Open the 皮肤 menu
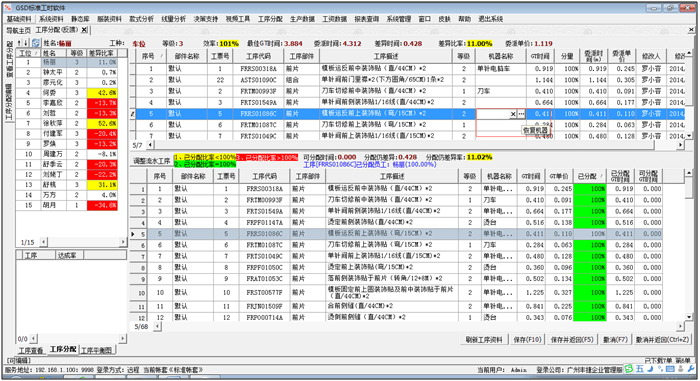Image resolution: width=700 pixels, height=381 pixels. pos(444,19)
